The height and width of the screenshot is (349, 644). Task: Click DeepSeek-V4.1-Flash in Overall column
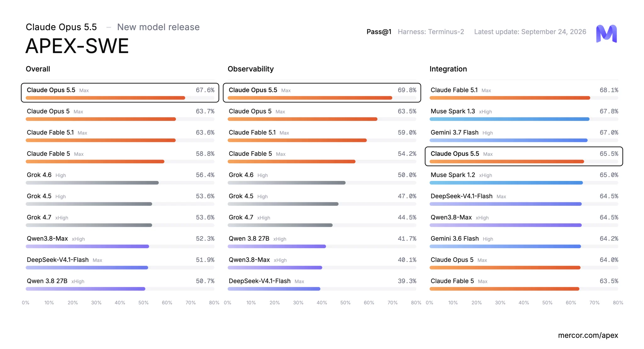click(58, 259)
